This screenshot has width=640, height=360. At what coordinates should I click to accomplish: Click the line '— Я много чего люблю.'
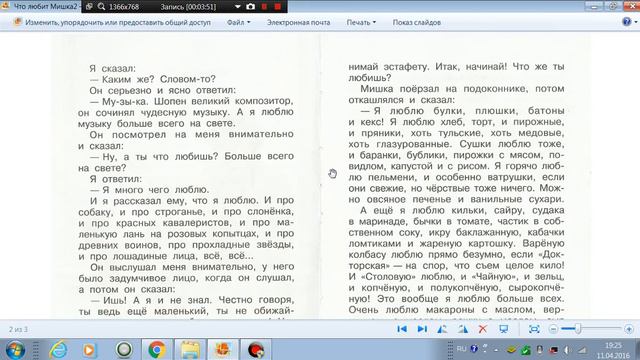click(x=150, y=190)
